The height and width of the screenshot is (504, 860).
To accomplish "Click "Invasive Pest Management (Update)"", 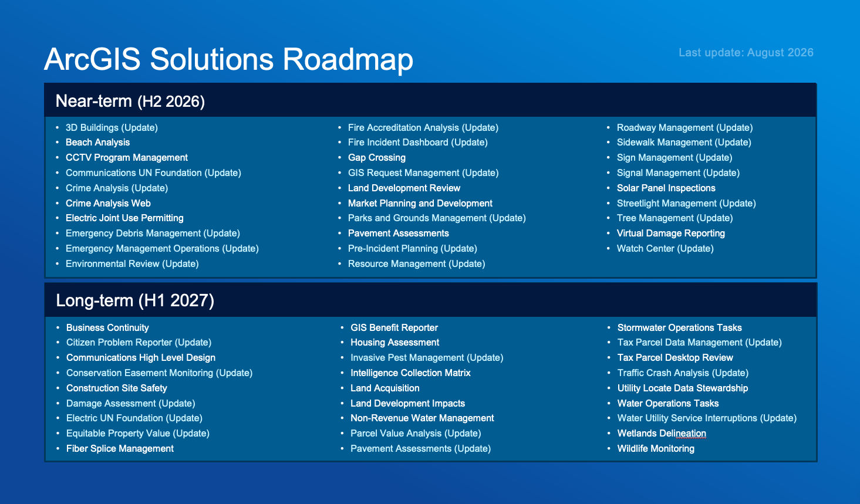I will pyautogui.click(x=427, y=358).
